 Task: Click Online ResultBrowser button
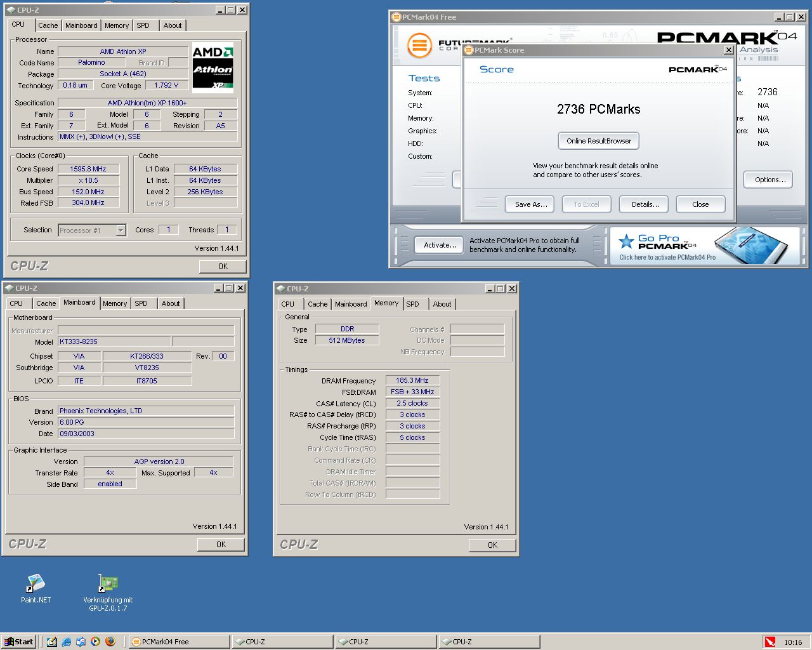tap(599, 141)
